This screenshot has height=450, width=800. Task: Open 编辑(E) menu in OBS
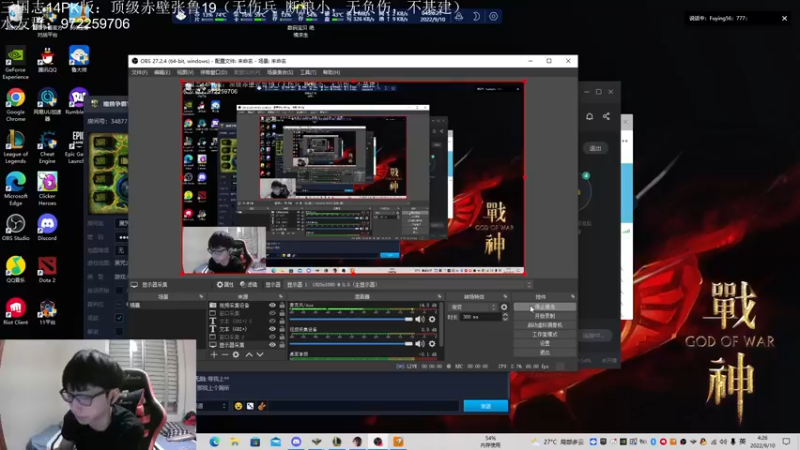tap(162, 72)
